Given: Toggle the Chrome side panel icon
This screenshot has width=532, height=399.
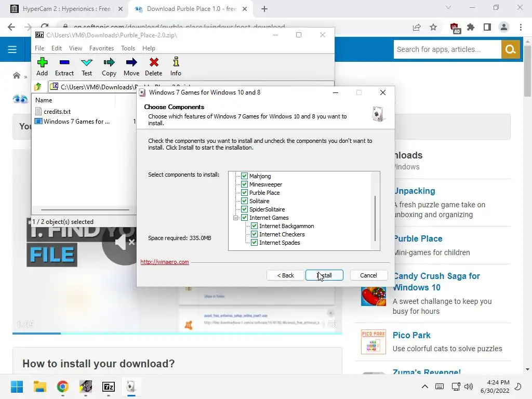Looking at the screenshot, I should click(x=487, y=27).
